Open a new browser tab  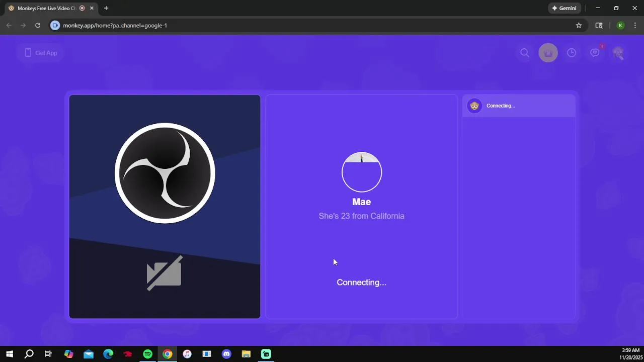(106, 8)
